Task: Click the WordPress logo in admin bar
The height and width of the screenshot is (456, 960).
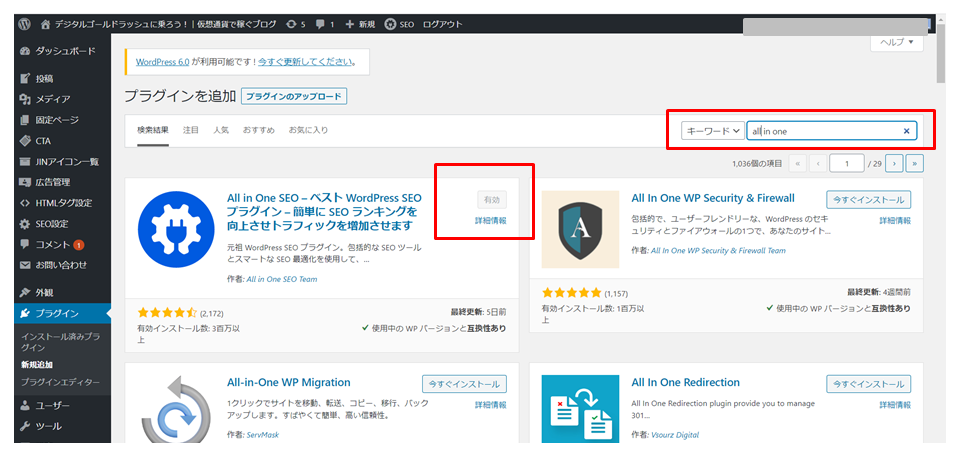Action: click(x=24, y=24)
